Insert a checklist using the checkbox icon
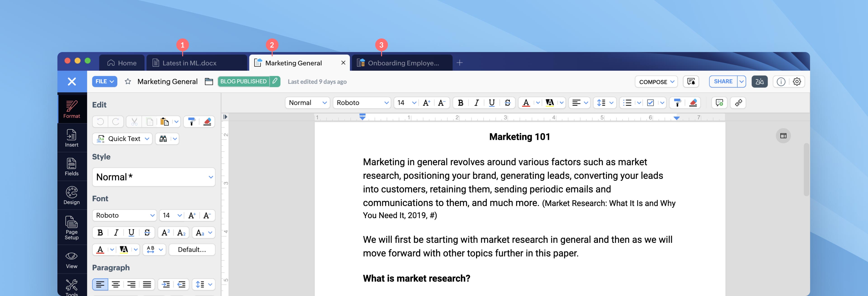868x296 pixels. pyautogui.click(x=650, y=103)
